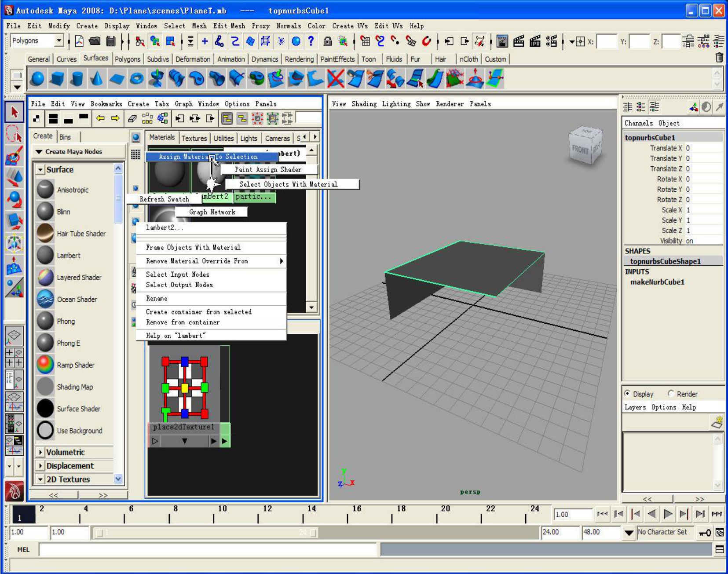Click the Play forwards button
The width and height of the screenshot is (728, 574).
[668, 514]
